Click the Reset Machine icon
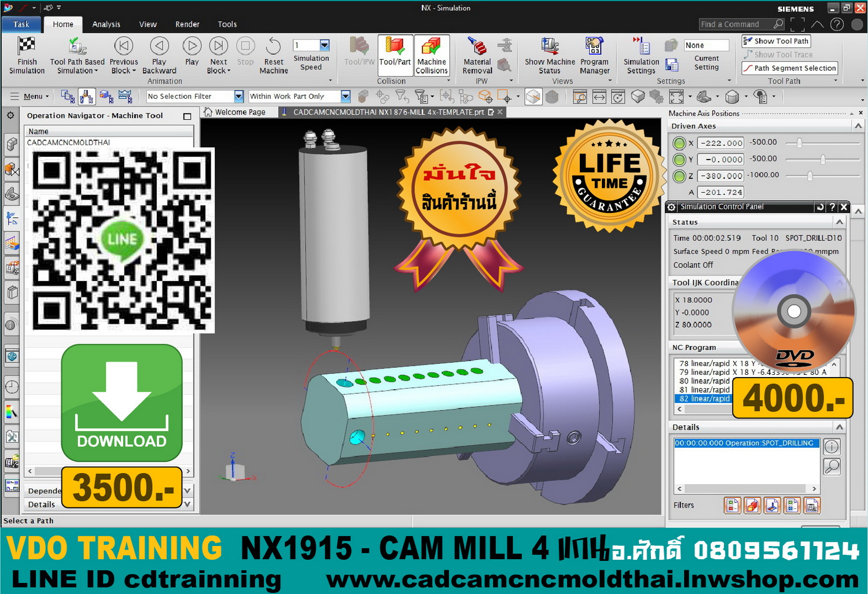868x594 pixels. click(273, 46)
